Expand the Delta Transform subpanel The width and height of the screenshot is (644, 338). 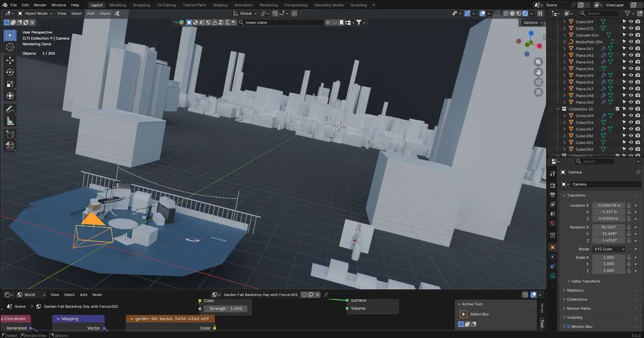click(586, 281)
